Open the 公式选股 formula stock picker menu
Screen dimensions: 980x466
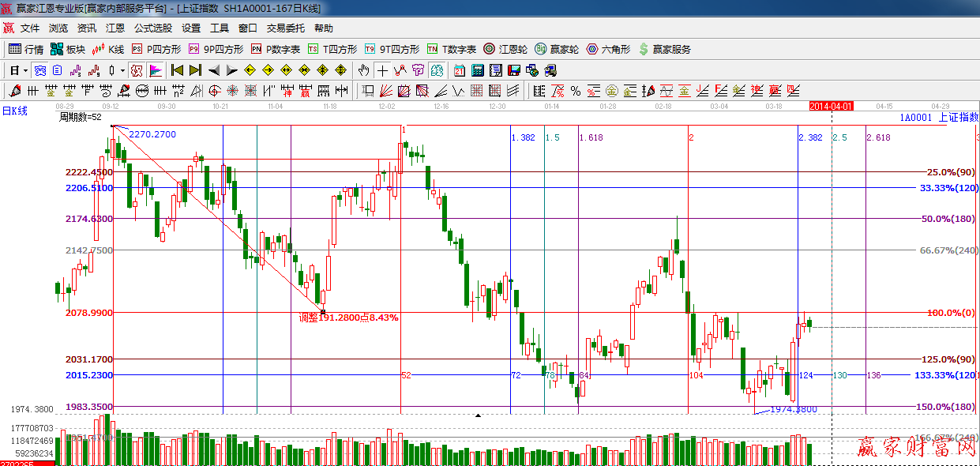click(x=152, y=28)
